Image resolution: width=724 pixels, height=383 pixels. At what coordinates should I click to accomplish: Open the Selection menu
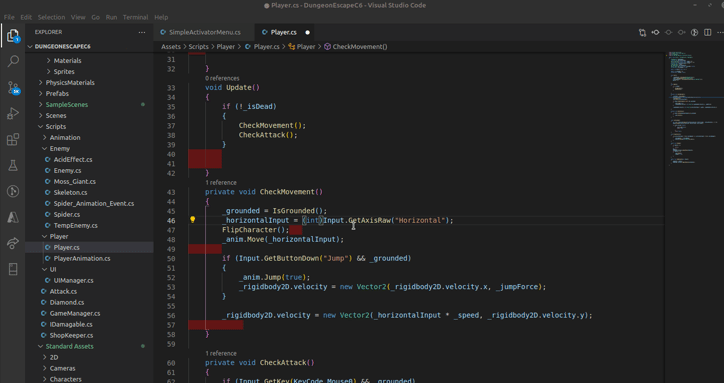point(51,17)
